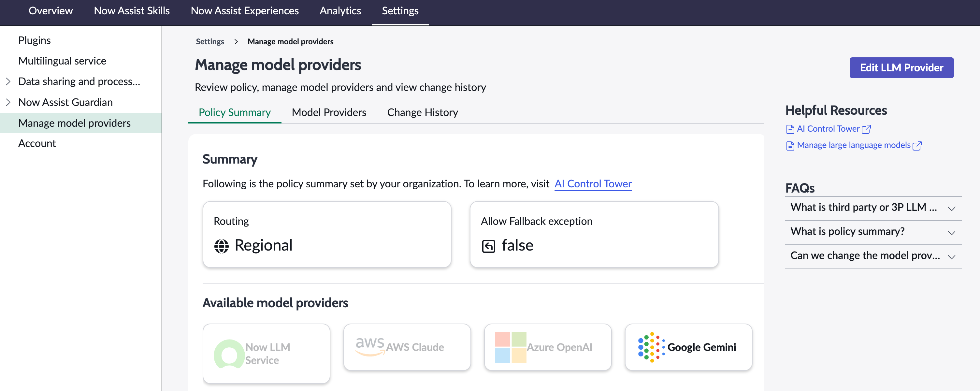Click the breadcrumb separator chevron after Settings
Image resolution: width=980 pixels, height=391 pixels.
(236, 41)
